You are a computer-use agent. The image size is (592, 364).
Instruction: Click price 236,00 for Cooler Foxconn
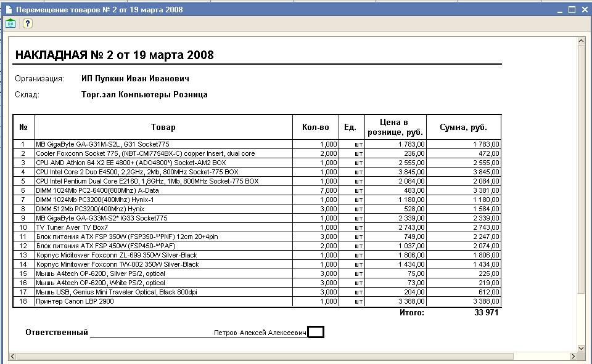(x=414, y=153)
